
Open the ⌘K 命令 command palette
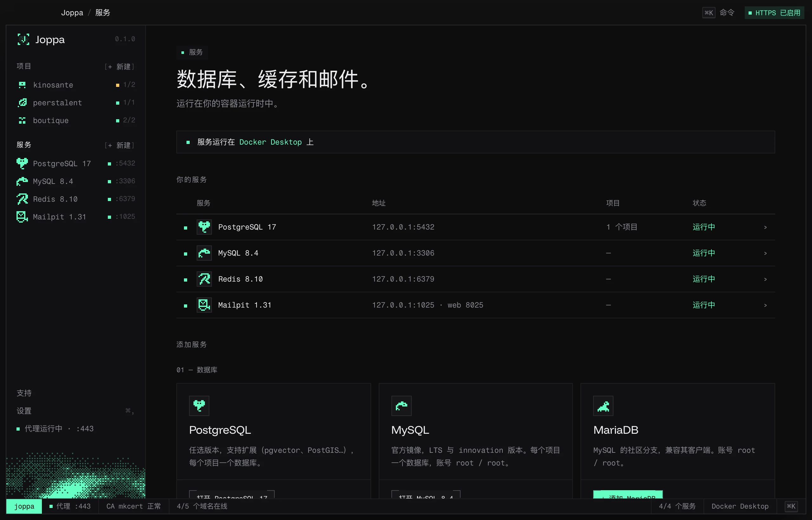click(x=718, y=13)
